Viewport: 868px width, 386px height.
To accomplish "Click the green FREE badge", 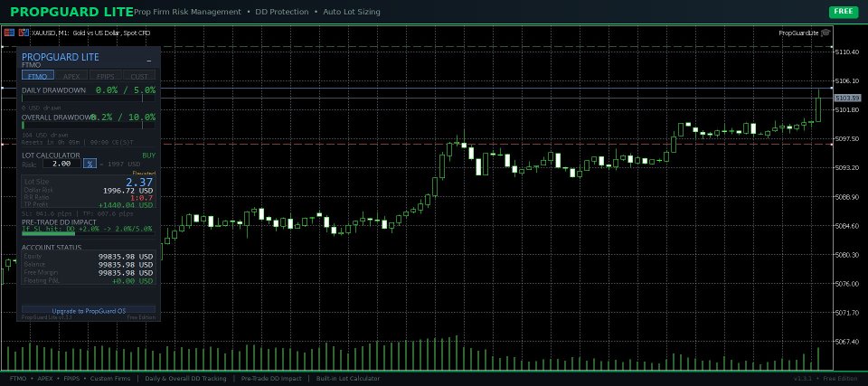I will point(843,12).
